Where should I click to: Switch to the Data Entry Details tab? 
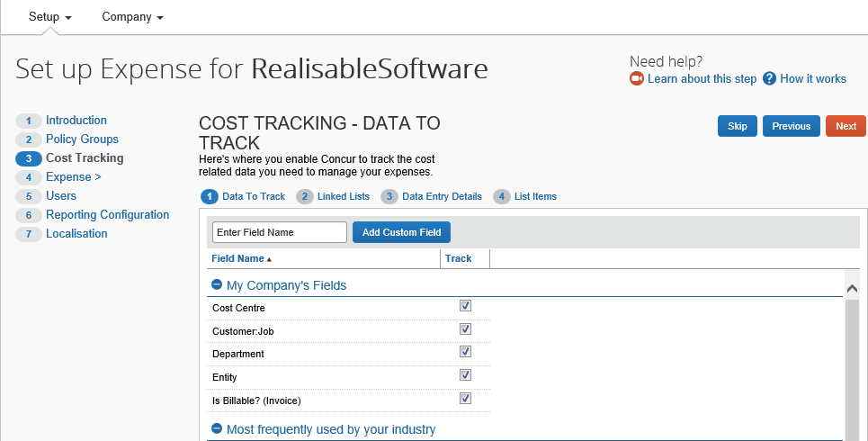(x=441, y=196)
